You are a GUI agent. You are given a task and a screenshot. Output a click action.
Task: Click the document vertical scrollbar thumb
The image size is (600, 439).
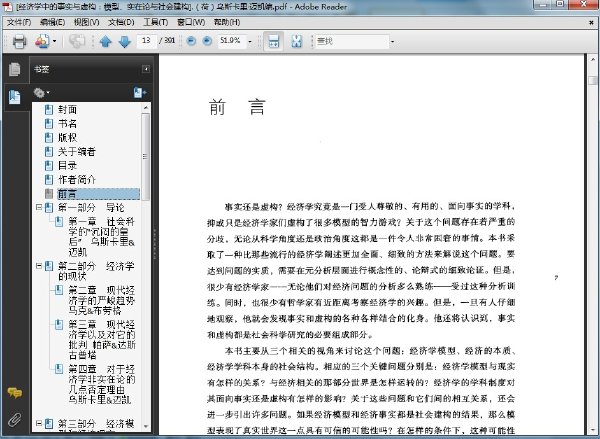click(x=593, y=80)
